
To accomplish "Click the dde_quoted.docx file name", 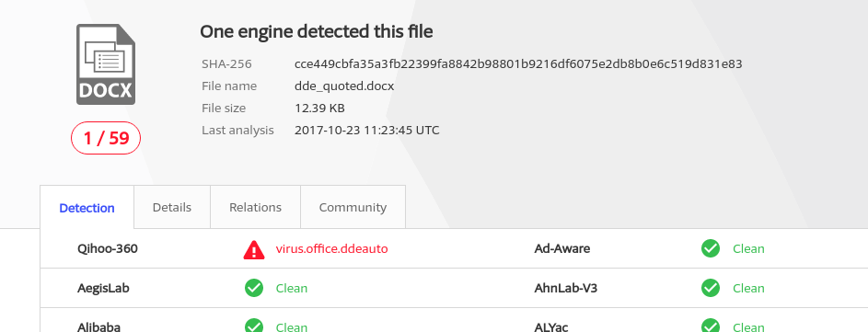I will coord(344,86).
